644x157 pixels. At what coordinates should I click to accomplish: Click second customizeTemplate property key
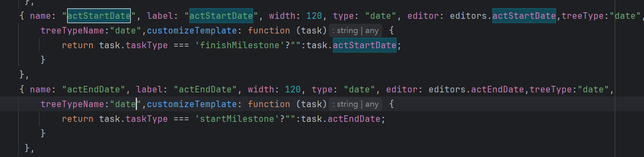(192, 104)
